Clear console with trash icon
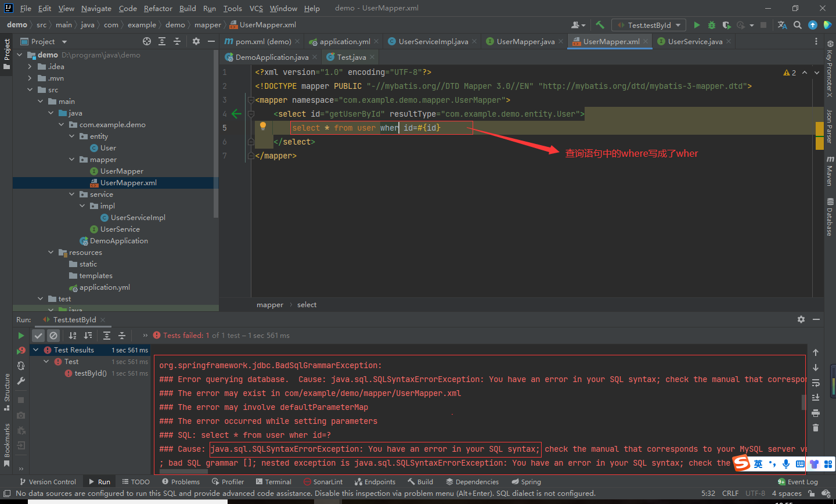Screen dimensions: 836x504 pyautogui.click(x=816, y=428)
